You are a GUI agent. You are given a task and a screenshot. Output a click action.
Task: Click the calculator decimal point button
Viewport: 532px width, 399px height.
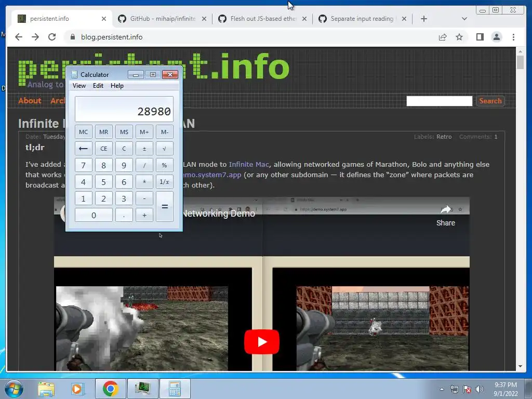click(124, 215)
